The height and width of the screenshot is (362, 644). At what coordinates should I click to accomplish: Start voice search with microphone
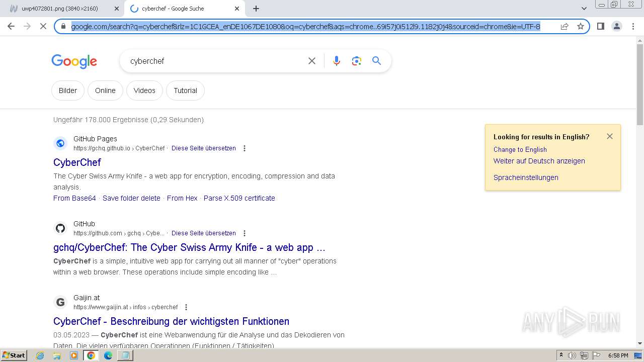tap(337, 61)
